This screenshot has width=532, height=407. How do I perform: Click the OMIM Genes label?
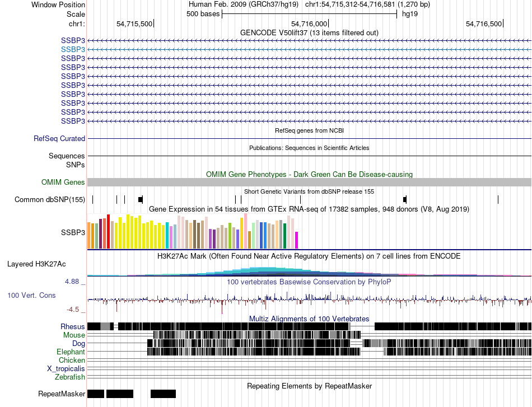63,182
